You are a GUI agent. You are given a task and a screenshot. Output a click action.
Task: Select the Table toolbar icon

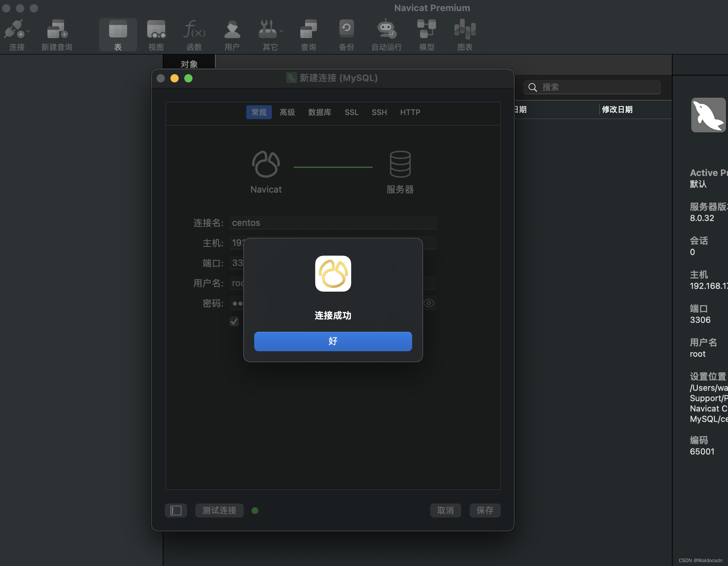(118, 29)
